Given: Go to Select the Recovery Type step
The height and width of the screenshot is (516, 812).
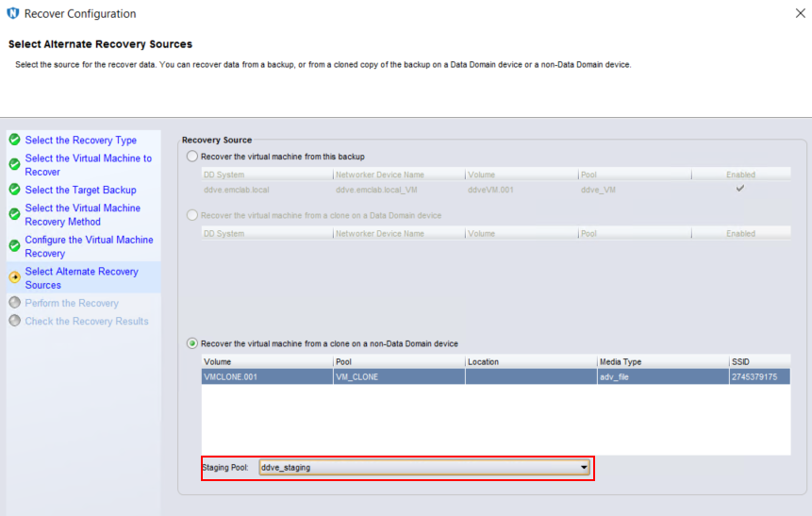Looking at the screenshot, I should click(80, 140).
